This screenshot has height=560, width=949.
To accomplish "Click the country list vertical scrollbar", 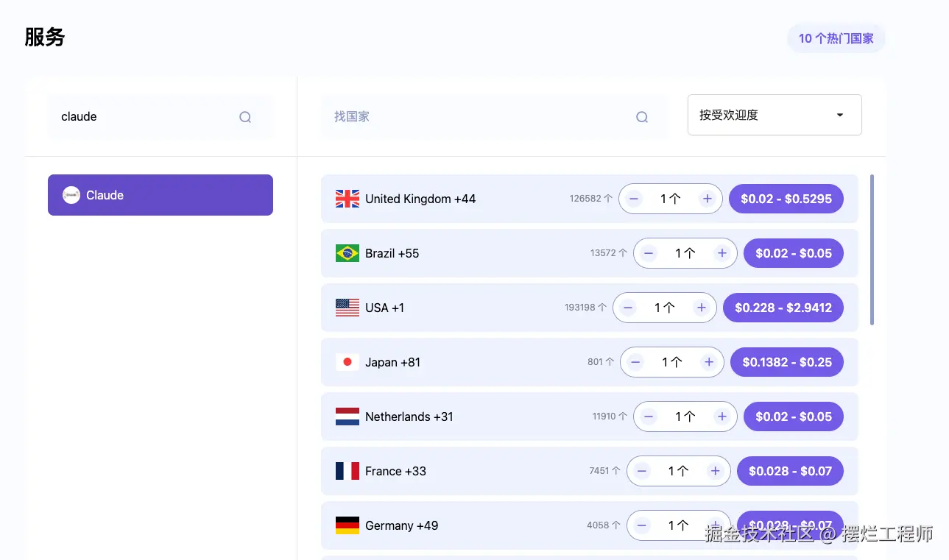I will tap(872, 249).
